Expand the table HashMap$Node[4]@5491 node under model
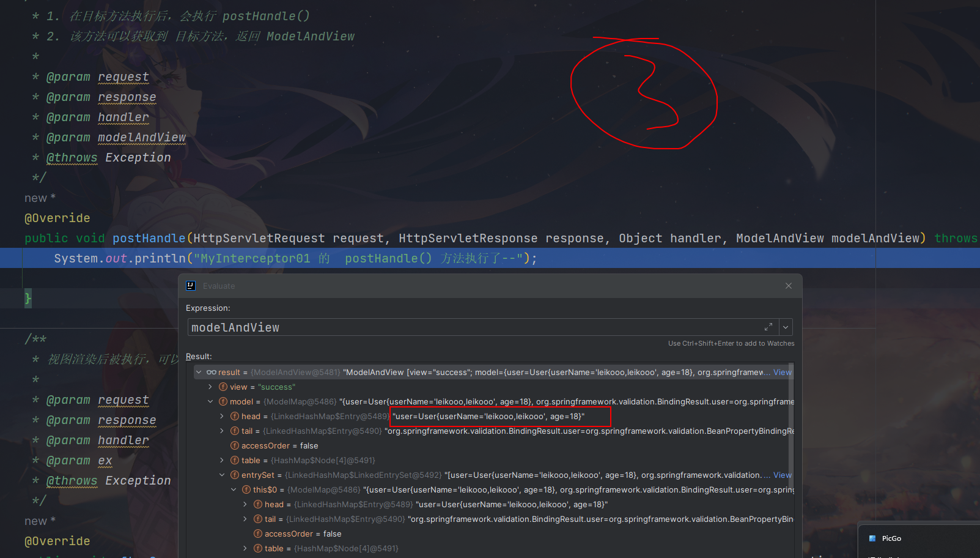Viewport: 980px width, 558px height. (222, 460)
